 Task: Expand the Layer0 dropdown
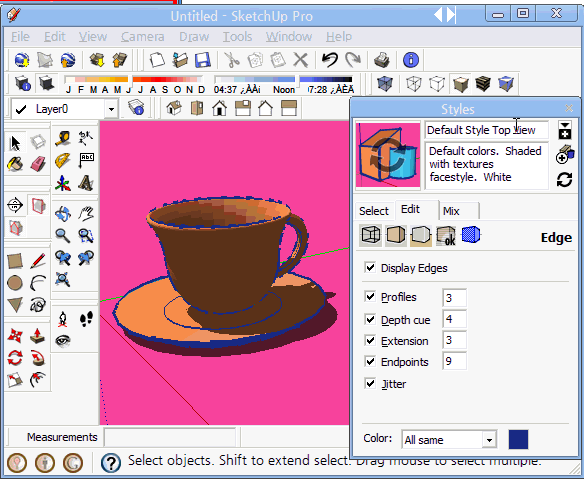(111, 109)
